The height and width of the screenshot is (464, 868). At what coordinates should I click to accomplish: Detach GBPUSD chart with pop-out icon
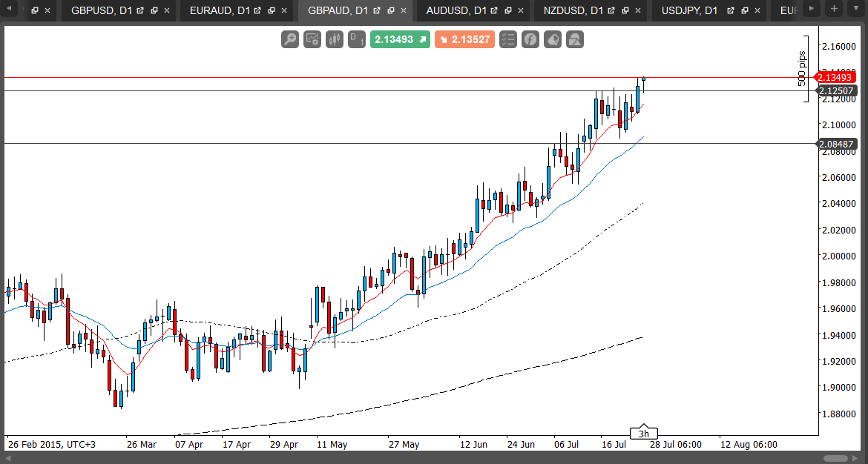coord(141,10)
